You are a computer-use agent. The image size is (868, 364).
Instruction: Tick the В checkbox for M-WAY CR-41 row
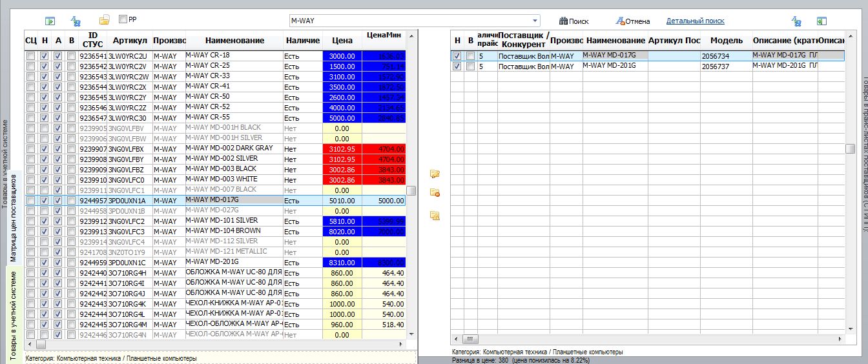[x=71, y=87]
